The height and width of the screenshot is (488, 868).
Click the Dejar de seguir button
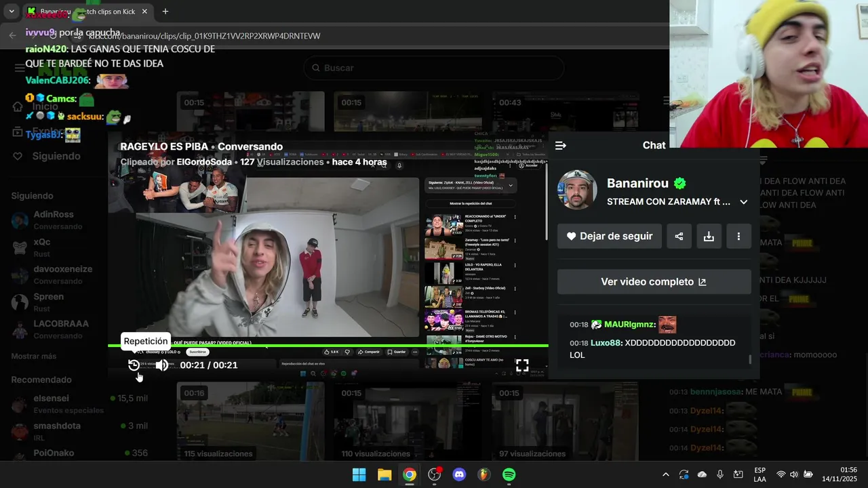tap(610, 237)
